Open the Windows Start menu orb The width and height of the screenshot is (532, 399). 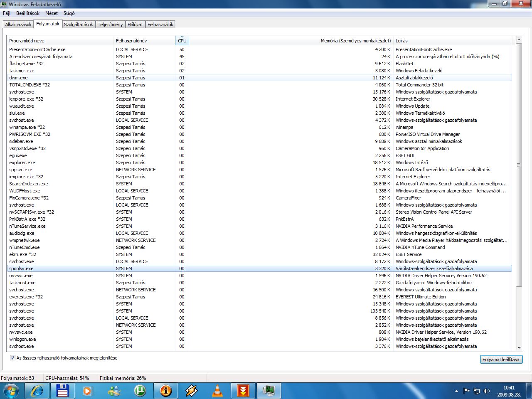[11, 391]
